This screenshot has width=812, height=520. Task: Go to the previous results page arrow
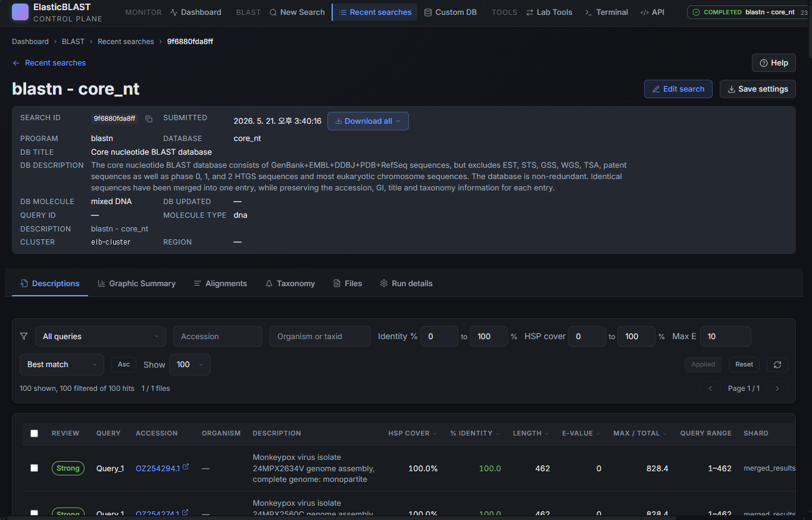tap(710, 389)
